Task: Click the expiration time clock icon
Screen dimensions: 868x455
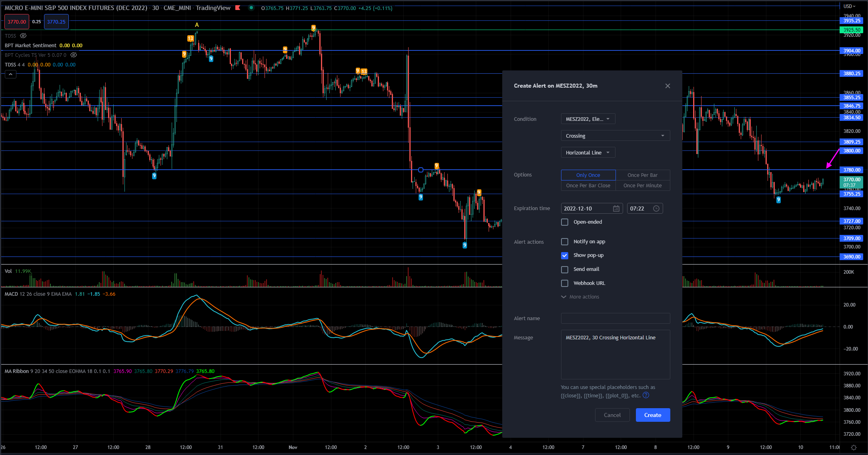Action: [x=656, y=208]
